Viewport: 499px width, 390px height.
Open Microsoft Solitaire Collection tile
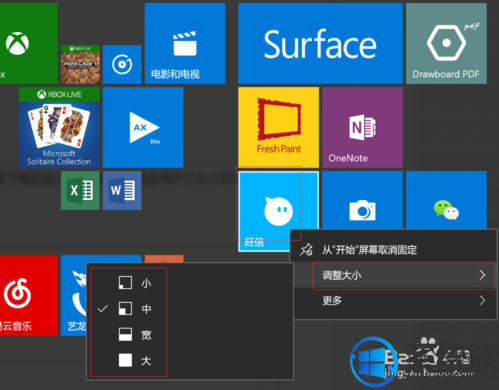click(x=59, y=127)
